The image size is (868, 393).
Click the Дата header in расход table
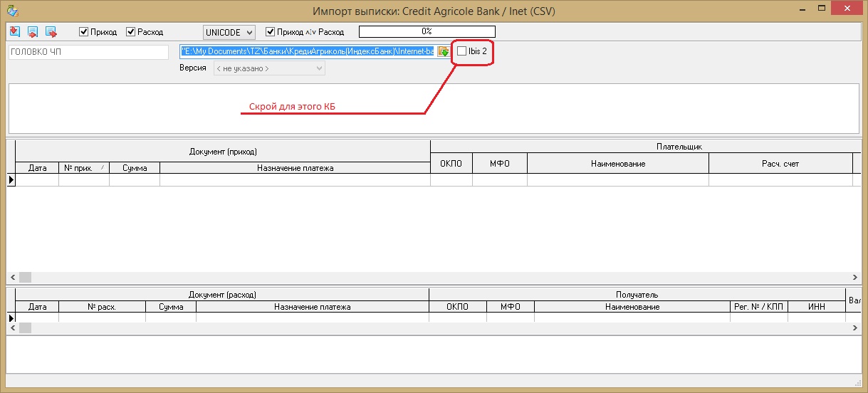point(37,307)
